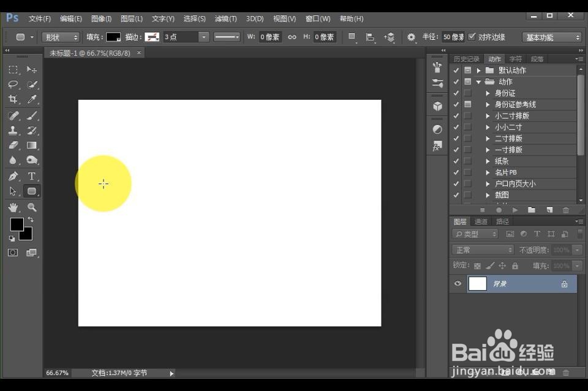Open the stroke color swatch
Screen dimensions: 588x391
(x=152, y=37)
